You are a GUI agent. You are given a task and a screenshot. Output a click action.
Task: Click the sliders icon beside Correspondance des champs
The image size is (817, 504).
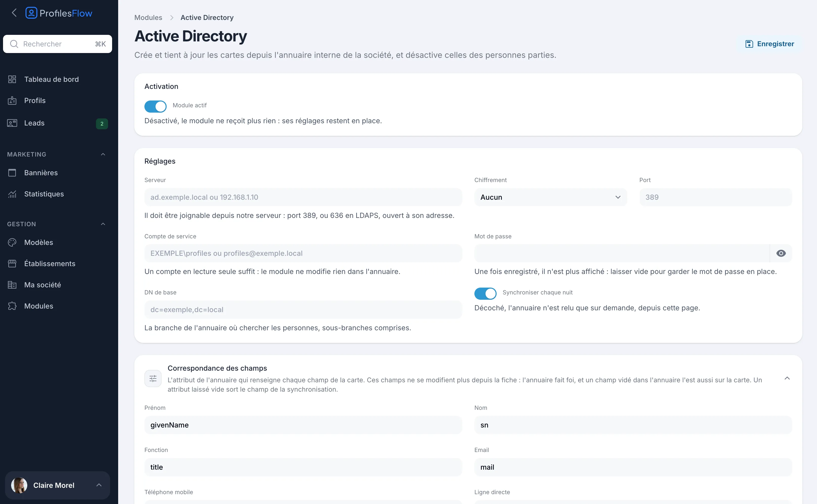(x=153, y=378)
